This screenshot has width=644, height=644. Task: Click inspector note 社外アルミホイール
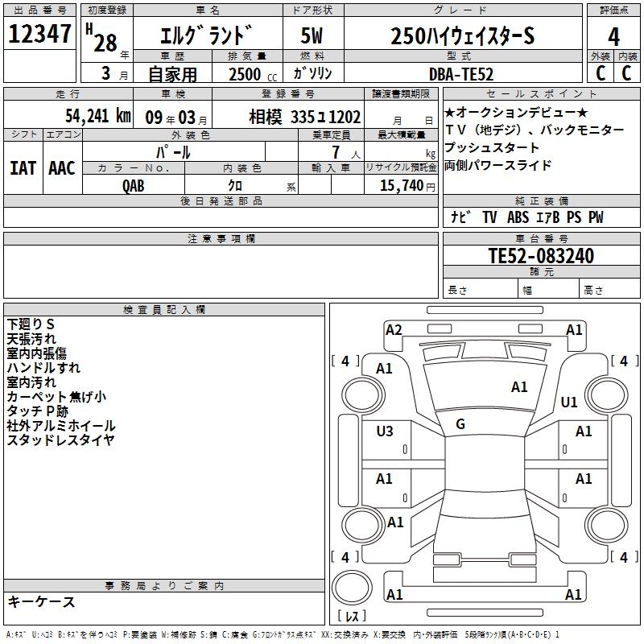[x=61, y=426]
